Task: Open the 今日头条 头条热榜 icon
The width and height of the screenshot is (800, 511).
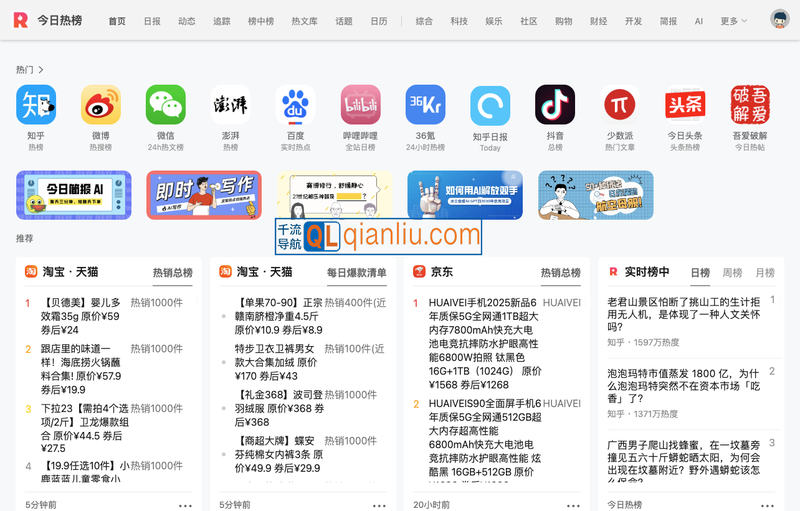Action: [685, 105]
